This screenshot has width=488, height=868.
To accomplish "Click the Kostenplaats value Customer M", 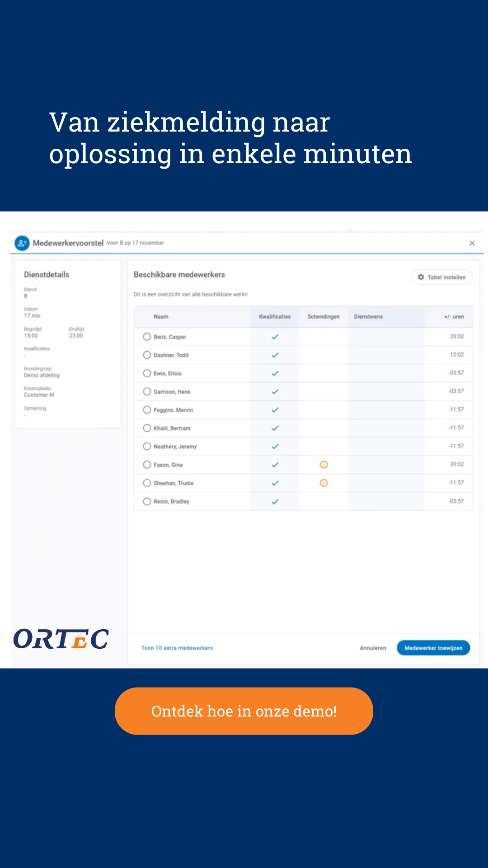I will tap(39, 395).
